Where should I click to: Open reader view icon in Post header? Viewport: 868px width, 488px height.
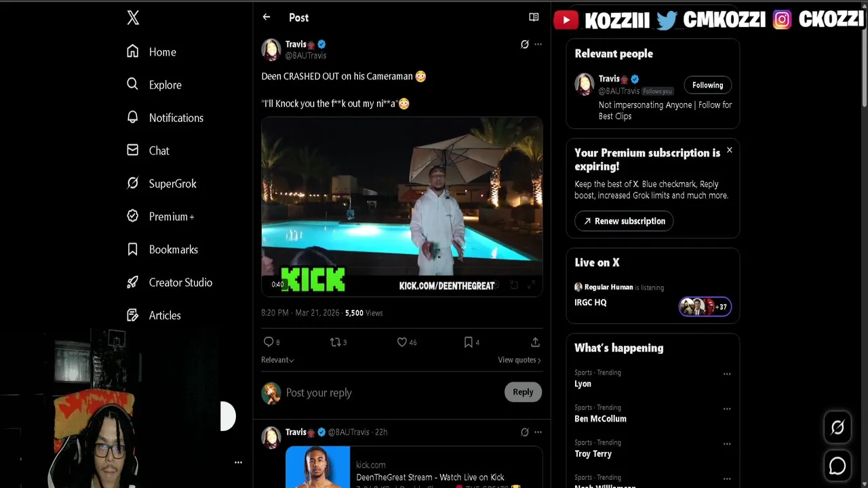click(x=534, y=18)
